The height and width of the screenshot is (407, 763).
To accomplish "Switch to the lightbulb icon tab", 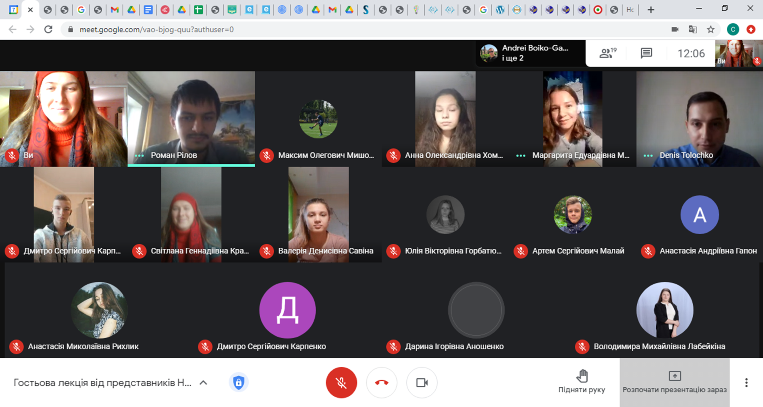I will pos(416,9).
